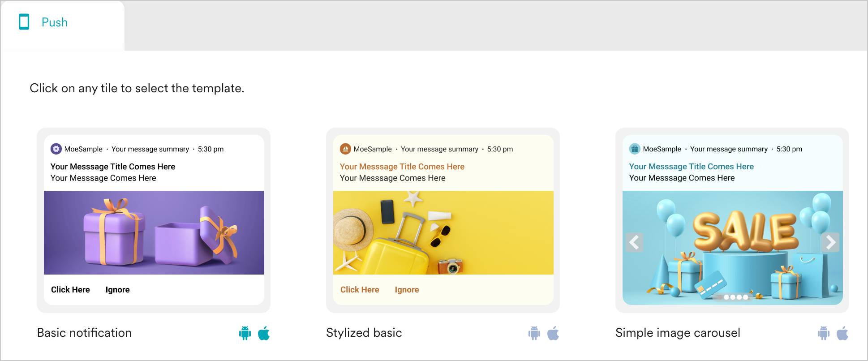Click the Android icon under Stylized basic
Screen dimensions: 868x361
[x=534, y=333]
